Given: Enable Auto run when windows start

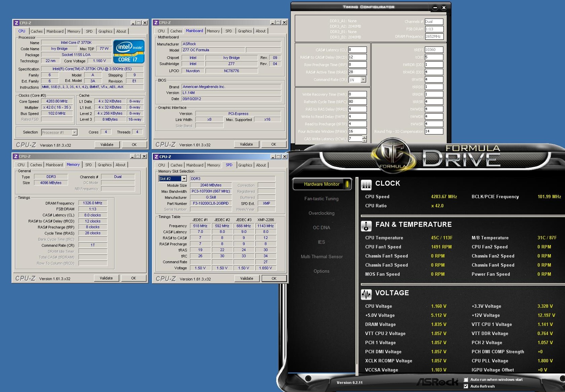Looking at the screenshot, I should pos(466,380).
